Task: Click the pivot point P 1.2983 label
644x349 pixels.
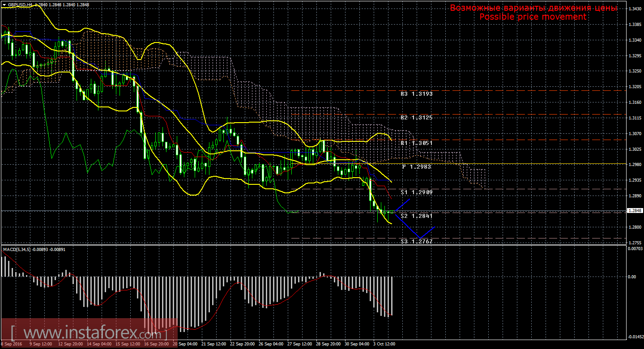Action: pos(416,166)
